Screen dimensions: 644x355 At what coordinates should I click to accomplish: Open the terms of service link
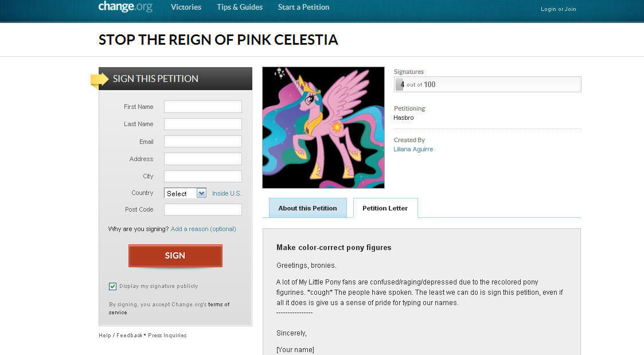(218, 305)
